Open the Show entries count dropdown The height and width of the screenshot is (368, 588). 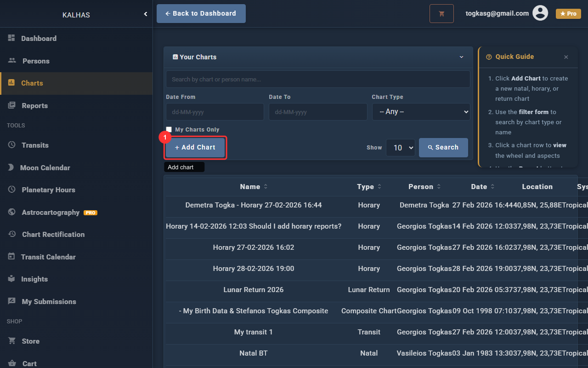[x=401, y=148]
